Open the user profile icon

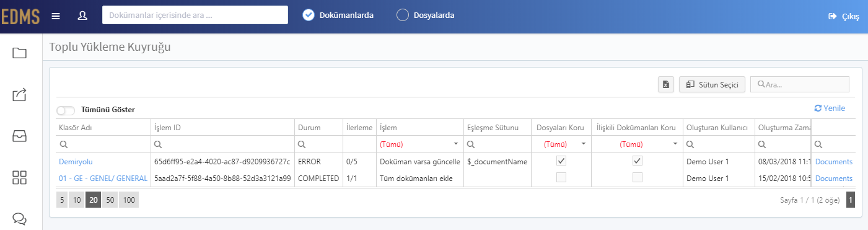tap(82, 15)
